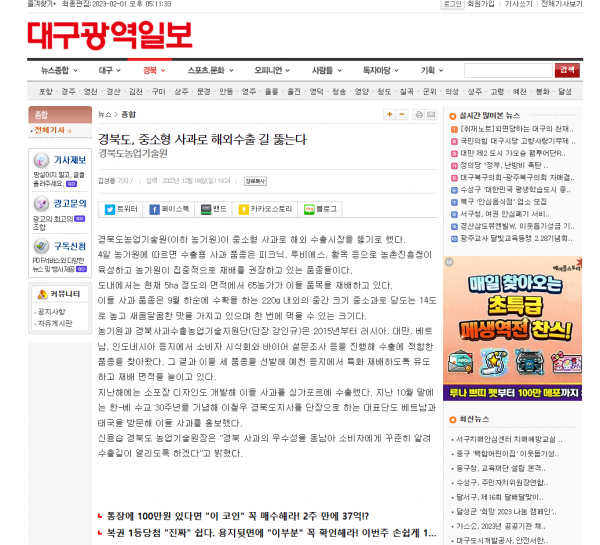Select 포항 in region submenu

coord(46,91)
